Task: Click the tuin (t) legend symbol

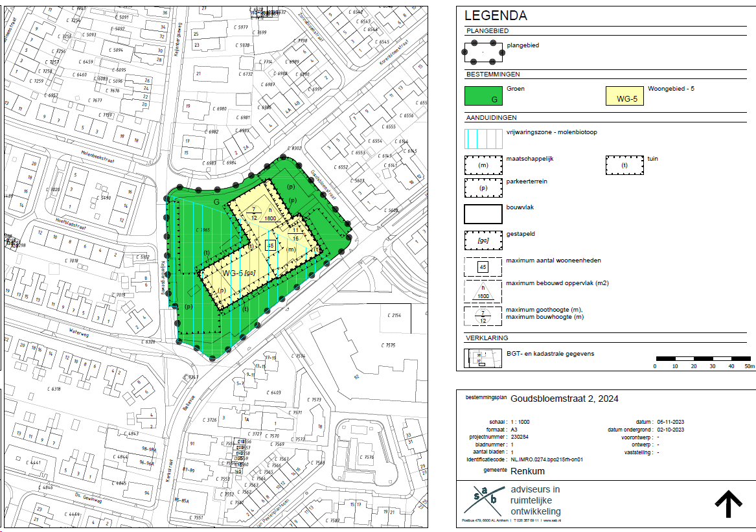Action: [625, 165]
